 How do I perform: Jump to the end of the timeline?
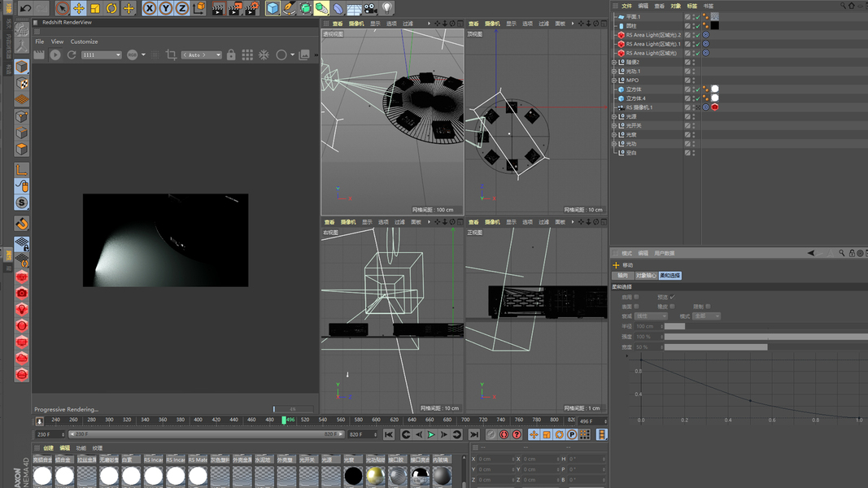coord(473,435)
